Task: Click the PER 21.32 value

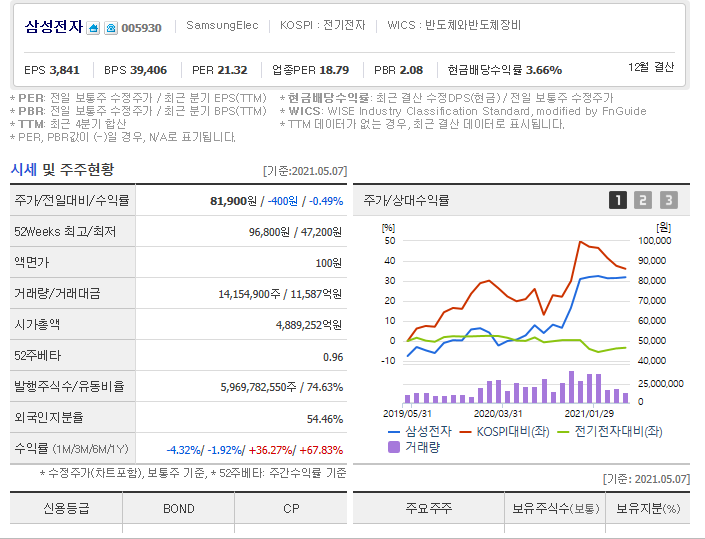Action: coord(219,70)
